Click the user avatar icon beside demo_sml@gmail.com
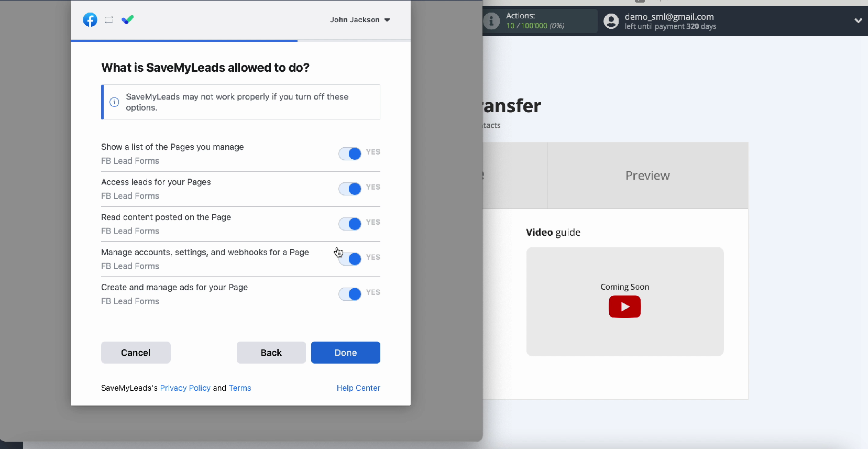 [611, 21]
